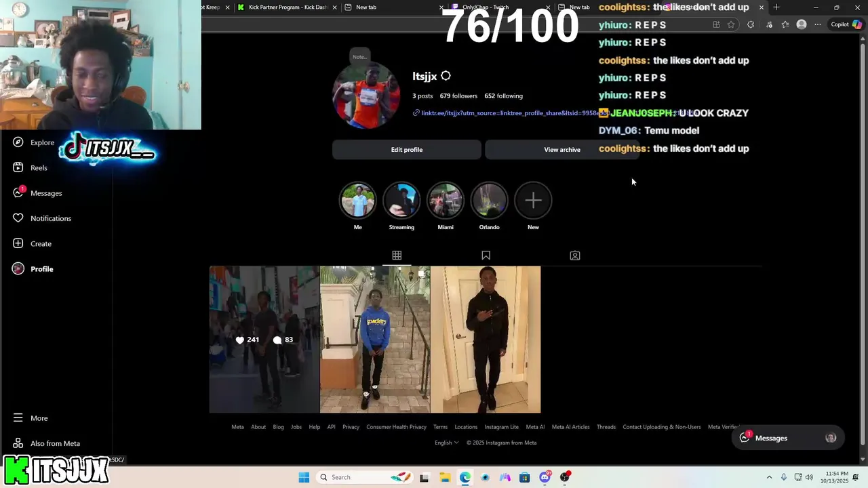This screenshot has height=488, width=868.
Task: Open the Instagram Lite footer link
Action: point(501,427)
